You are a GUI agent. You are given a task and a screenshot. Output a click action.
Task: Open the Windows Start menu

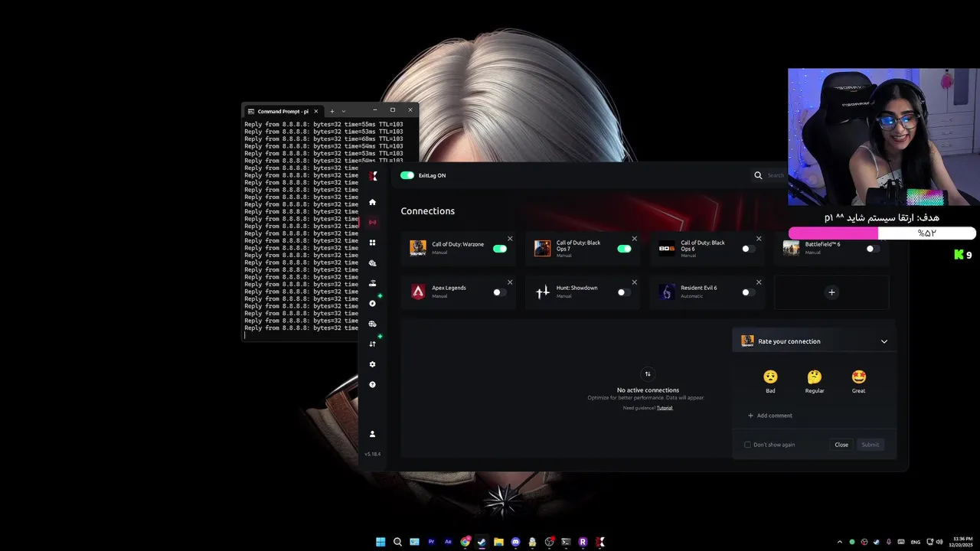point(381,542)
